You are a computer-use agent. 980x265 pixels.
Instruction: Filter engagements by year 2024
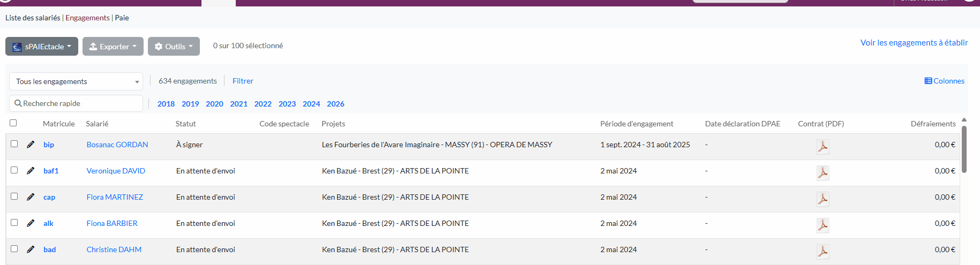[x=311, y=104]
